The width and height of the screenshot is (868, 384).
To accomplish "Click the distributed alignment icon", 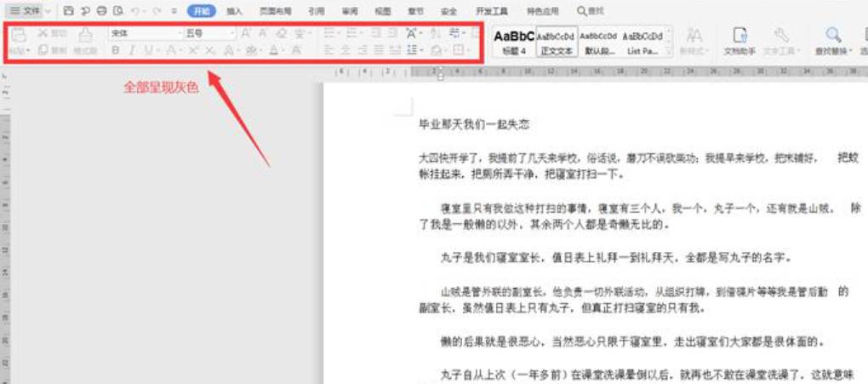I will tap(395, 50).
